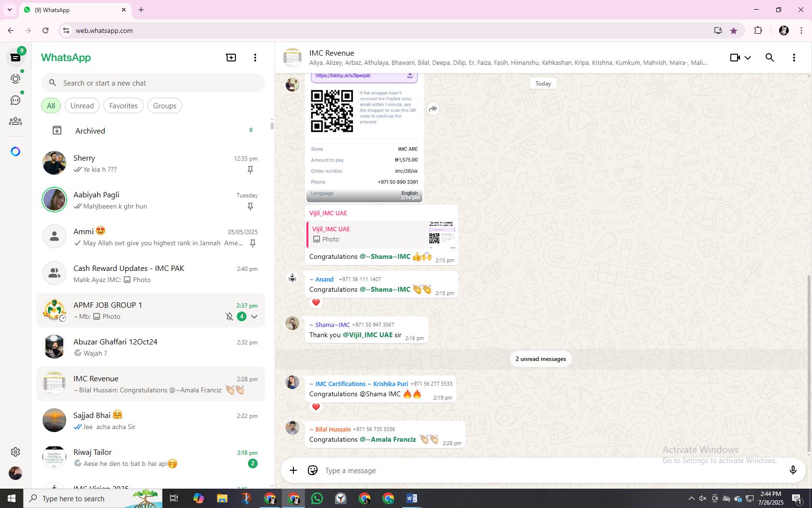Open WhatsApp Settings gear icon
The height and width of the screenshot is (508, 812).
pos(15,451)
